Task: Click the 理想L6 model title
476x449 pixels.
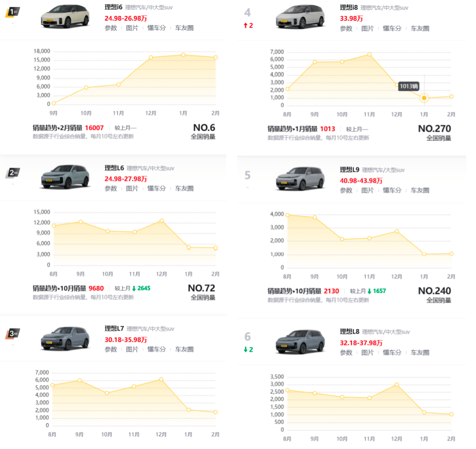Action: pos(114,168)
